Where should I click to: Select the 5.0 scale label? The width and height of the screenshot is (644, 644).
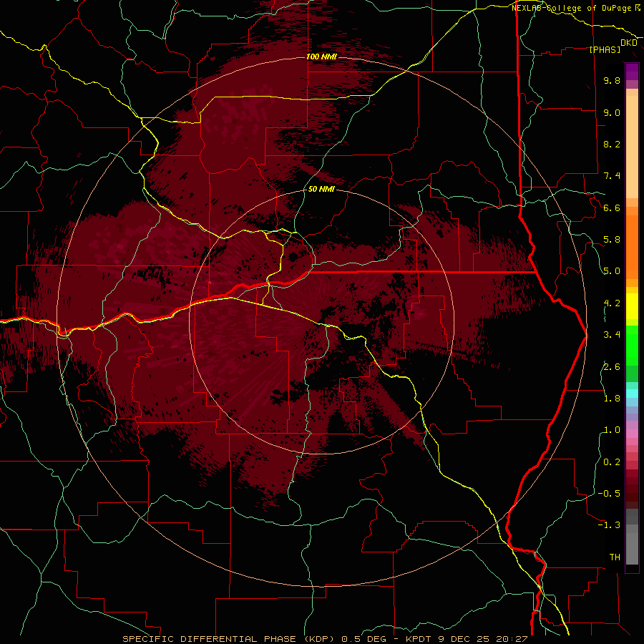(612, 271)
